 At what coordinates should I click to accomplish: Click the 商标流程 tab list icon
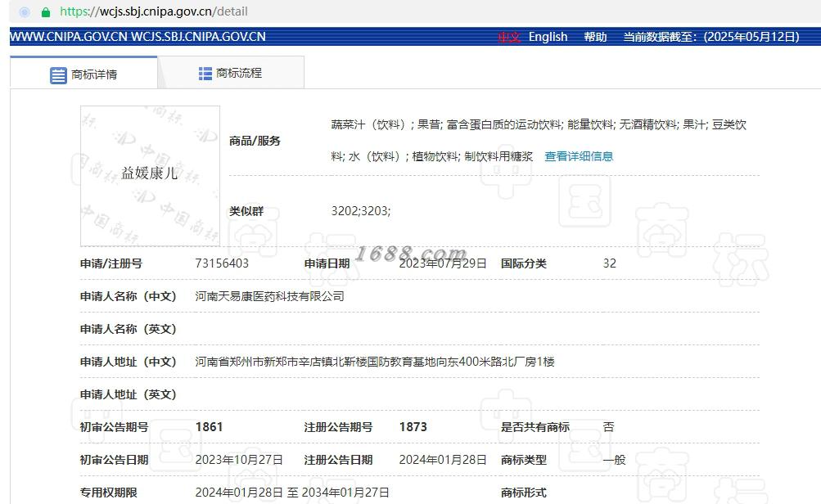(205, 74)
